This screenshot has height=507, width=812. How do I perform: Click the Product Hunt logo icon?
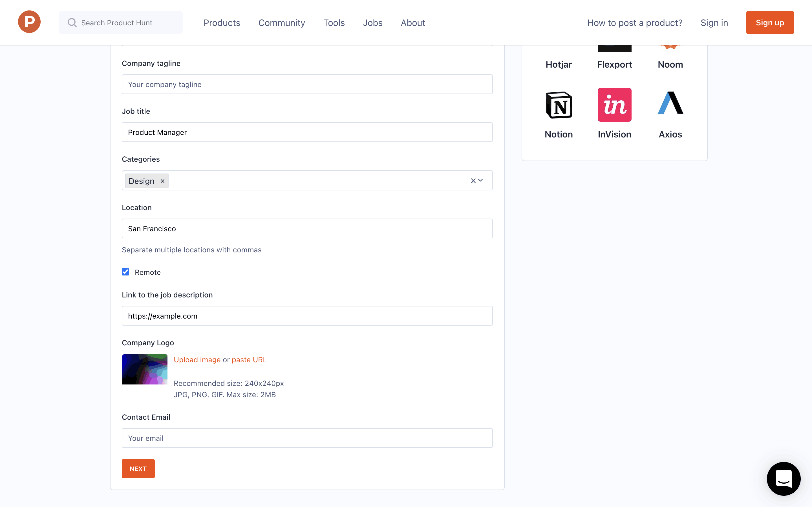click(29, 22)
